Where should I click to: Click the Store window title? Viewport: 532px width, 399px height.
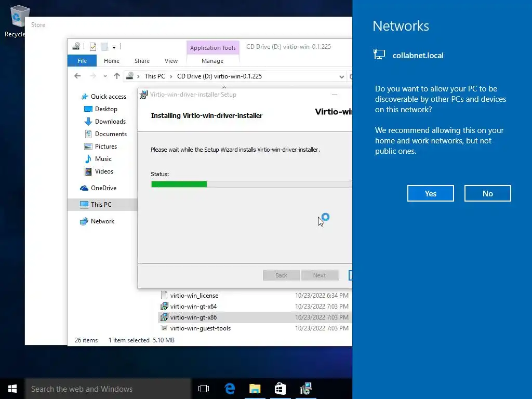tap(38, 25)
